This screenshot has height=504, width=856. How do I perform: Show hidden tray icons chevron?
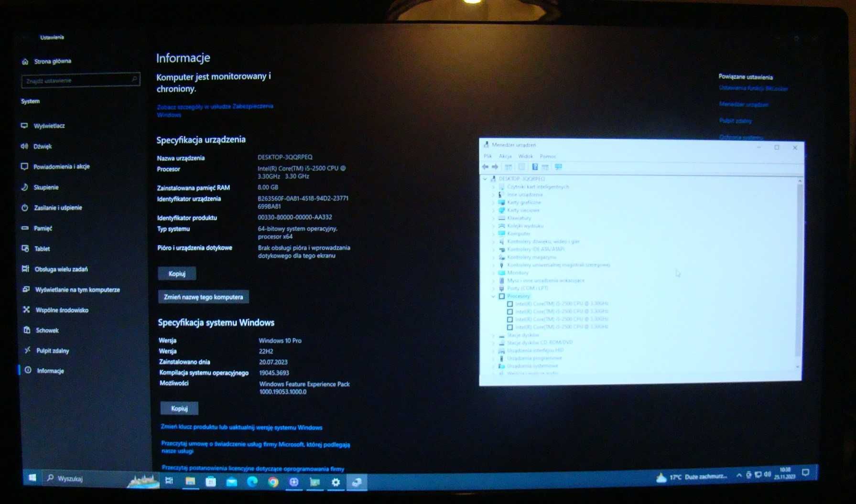tap(739, 475)
